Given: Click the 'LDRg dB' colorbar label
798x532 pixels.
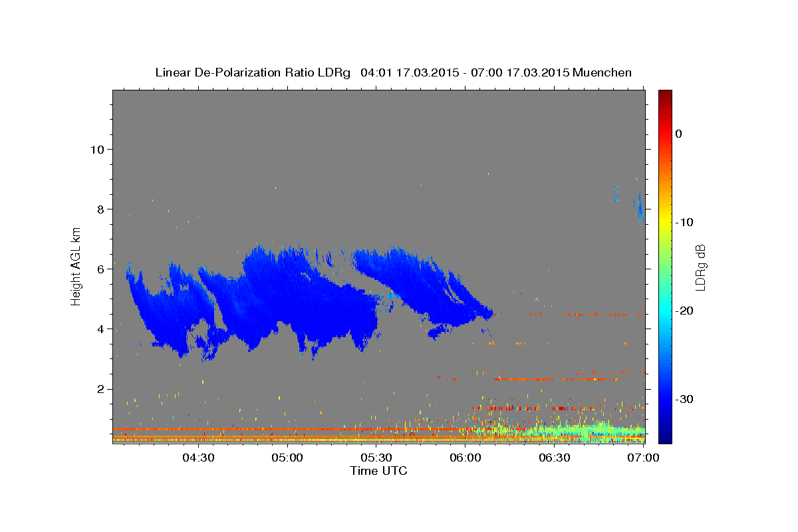Looking at the screenshot, I should click(700, 267).
